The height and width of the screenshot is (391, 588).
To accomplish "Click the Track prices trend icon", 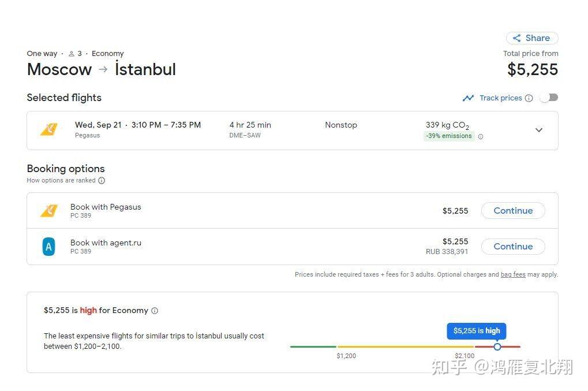I will point(468,98).
